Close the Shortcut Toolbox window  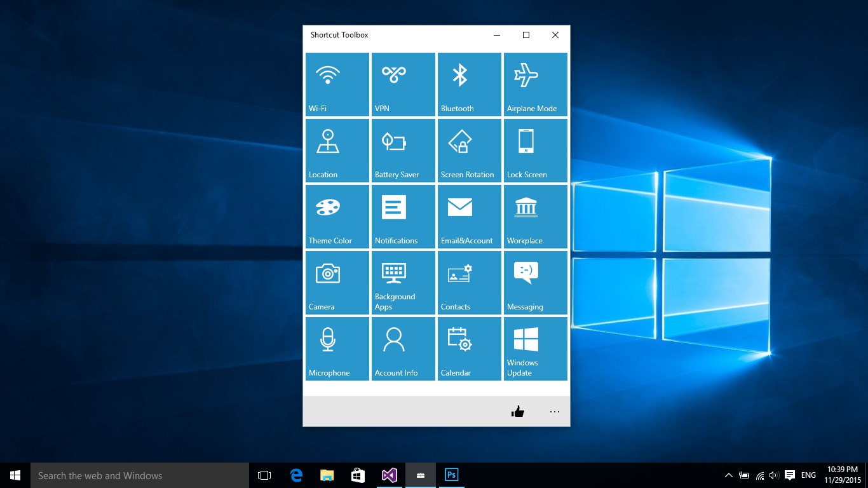[555, 35]
